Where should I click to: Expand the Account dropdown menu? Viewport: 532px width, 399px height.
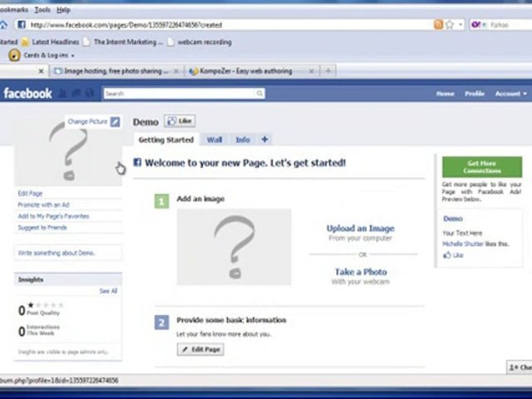[x=510, y=94]
